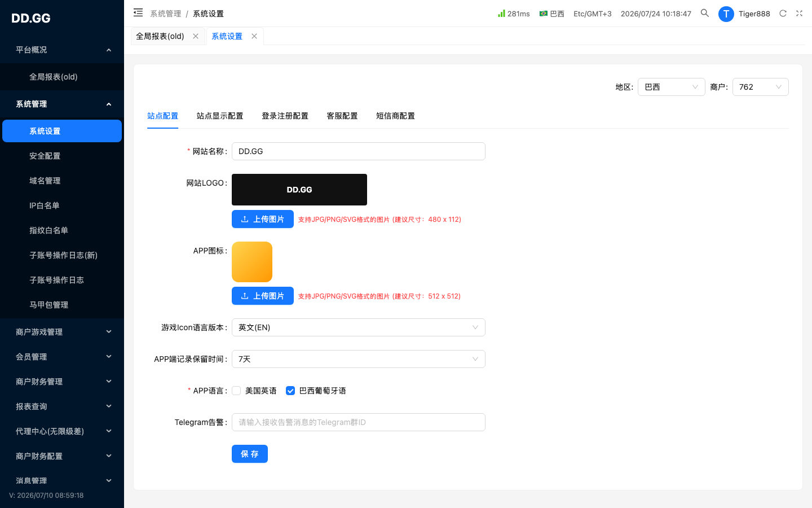Click the version text V: 2026/07/10
Image resolution: width=812 pixels, height=508 pixels.
coord(46,496)
